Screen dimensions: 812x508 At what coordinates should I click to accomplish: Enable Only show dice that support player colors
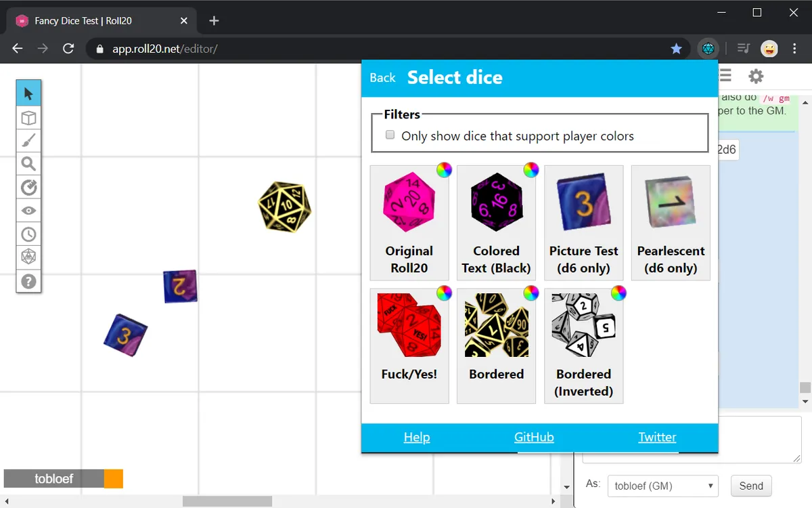390,135
